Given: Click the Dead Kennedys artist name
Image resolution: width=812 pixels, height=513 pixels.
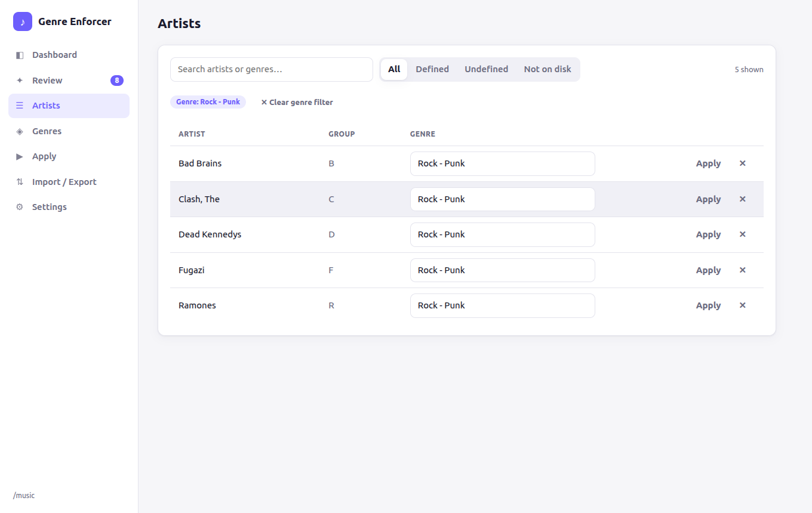Looking at the screenshot, I should (210, 234).
